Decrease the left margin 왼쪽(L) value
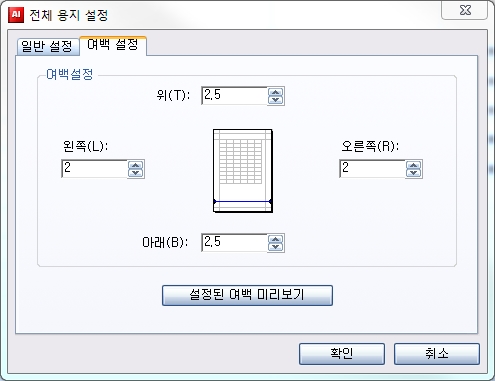Screen dimensions: 495x381 pos(136,173)
